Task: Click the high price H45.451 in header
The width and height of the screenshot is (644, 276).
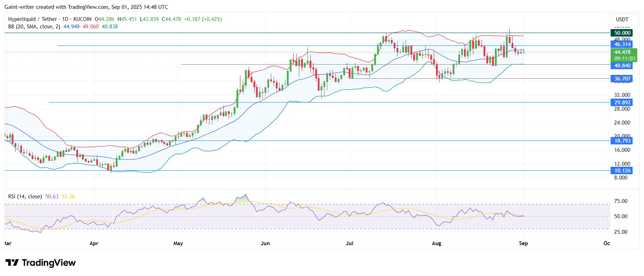Action: tap(127, 19)
